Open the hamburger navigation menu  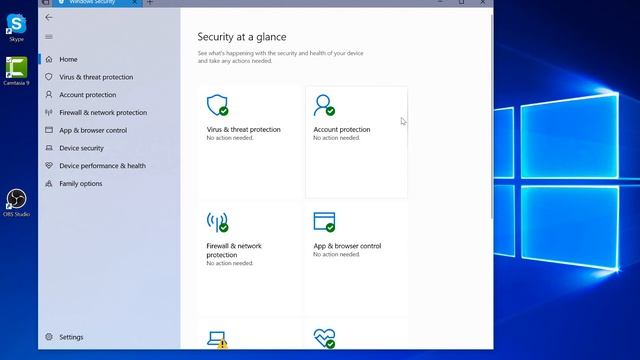[x=49, y=37]
